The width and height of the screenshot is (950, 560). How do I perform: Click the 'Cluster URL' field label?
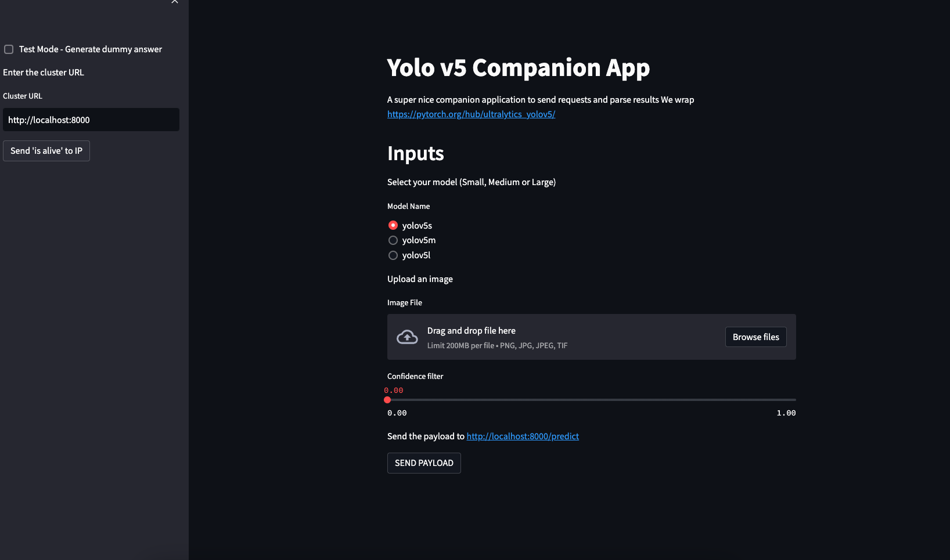point(23,96)
